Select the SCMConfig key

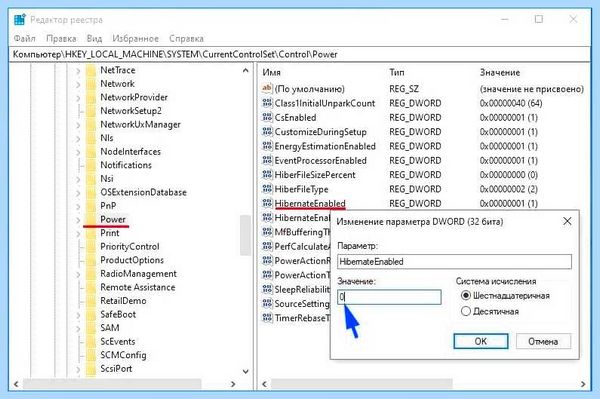pyautogui.click(x=123, y=355)
